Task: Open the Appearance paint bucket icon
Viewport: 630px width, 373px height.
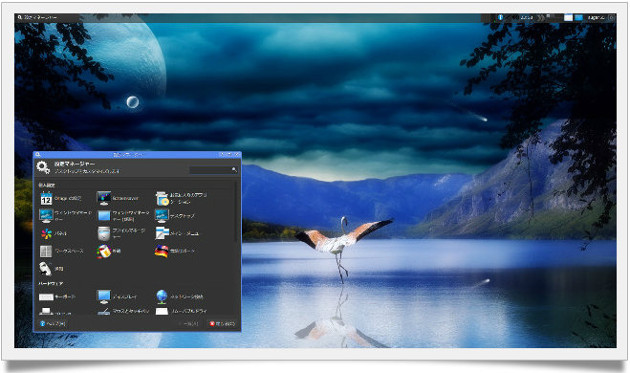Action: click(x=104, y=251)
